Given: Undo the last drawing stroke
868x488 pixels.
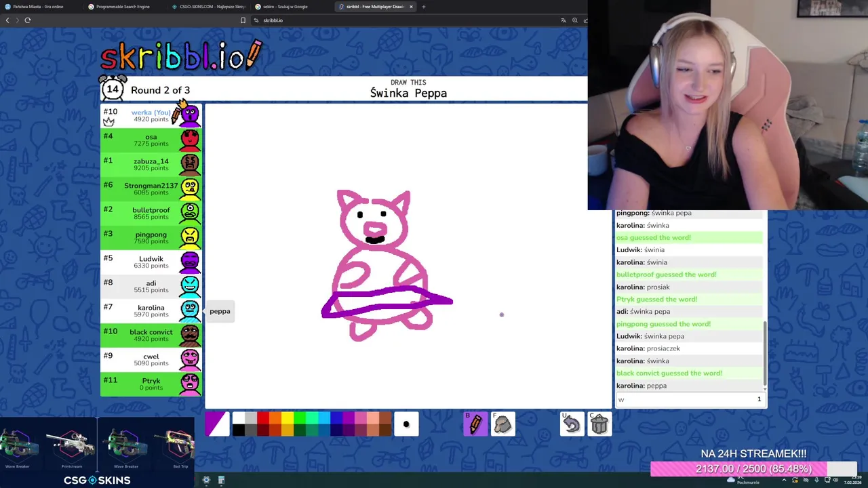Looking at the screenshot, I should click(572, 424).
